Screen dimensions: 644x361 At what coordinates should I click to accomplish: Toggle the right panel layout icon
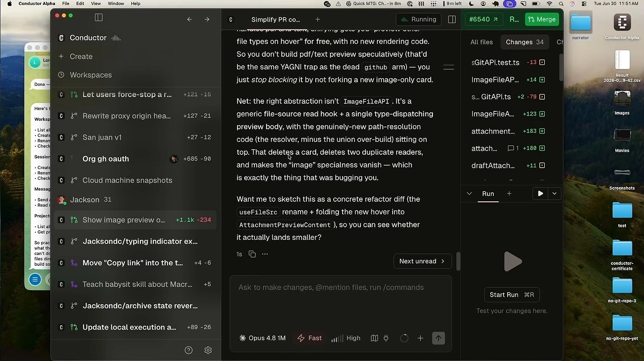coord(452,19)
